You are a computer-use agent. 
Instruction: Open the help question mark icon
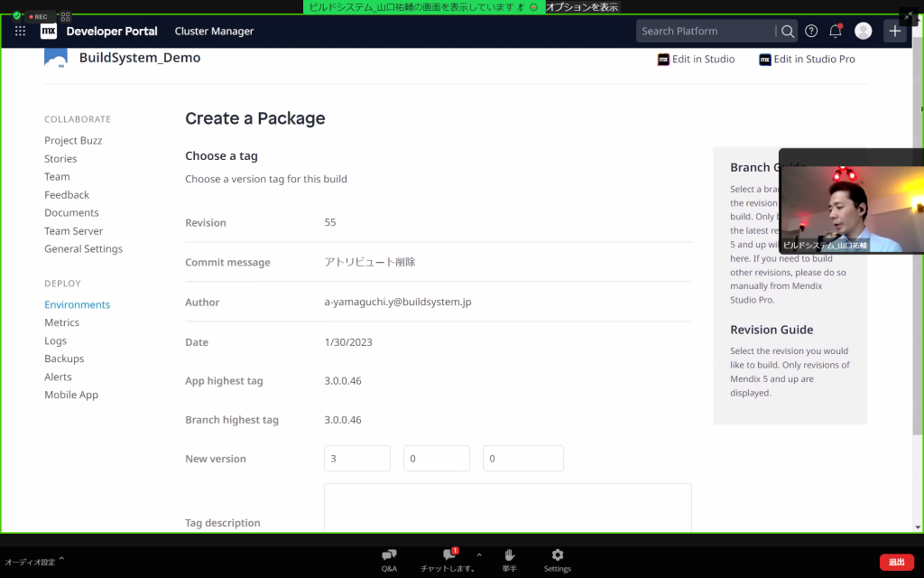point(811,31)
